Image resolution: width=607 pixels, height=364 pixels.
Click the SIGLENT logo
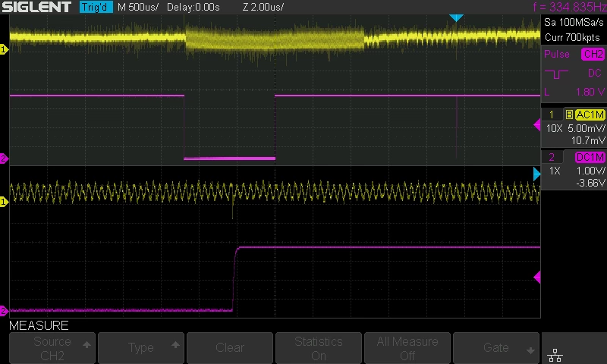tap(36, 7)
